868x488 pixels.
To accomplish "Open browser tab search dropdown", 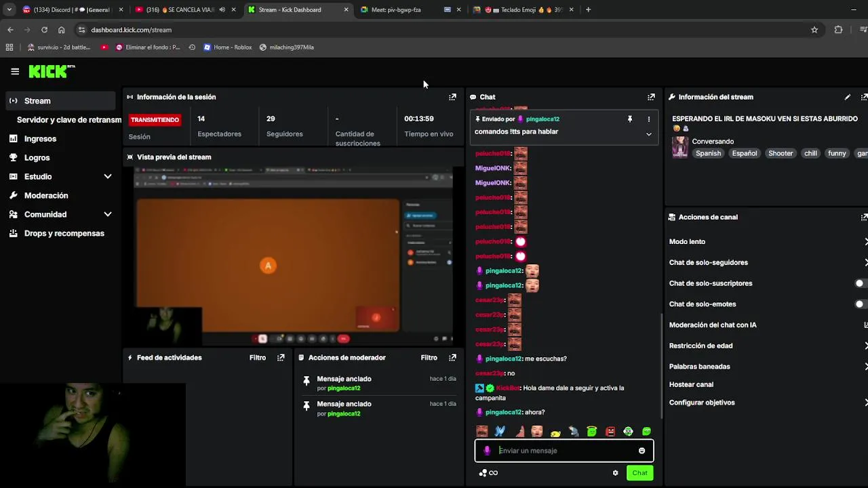I will [x=9, y=9].
